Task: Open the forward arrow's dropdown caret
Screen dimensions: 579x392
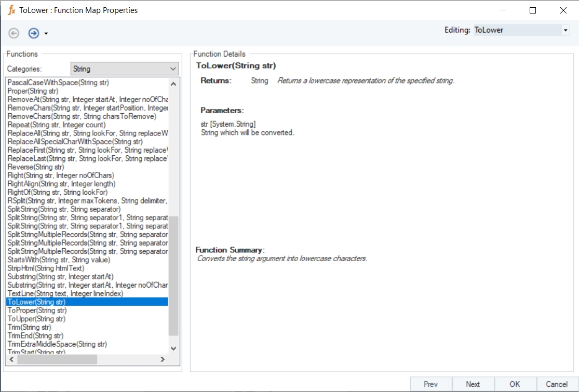Action: point(46,34)
